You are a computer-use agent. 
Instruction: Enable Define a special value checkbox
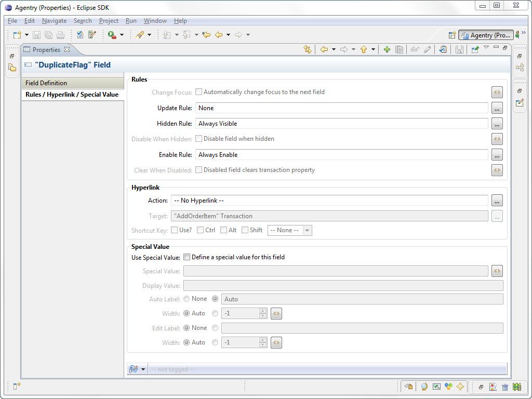187,257
